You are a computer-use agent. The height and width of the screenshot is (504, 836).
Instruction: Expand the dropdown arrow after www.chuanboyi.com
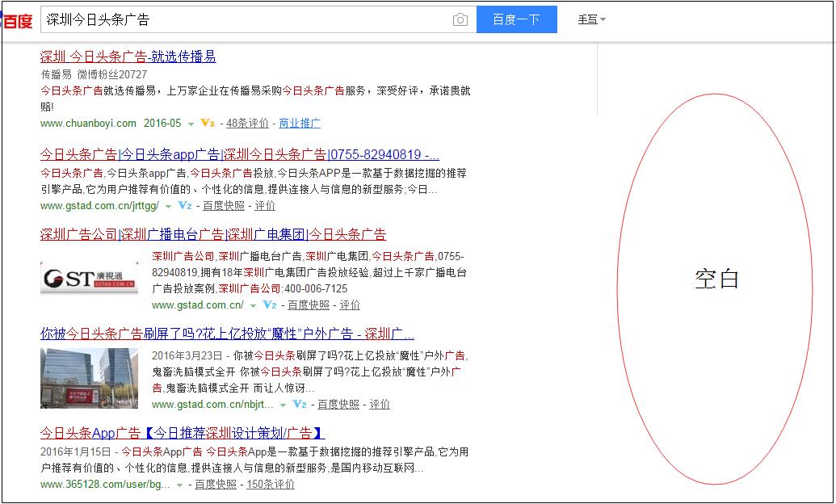point(190,124)
